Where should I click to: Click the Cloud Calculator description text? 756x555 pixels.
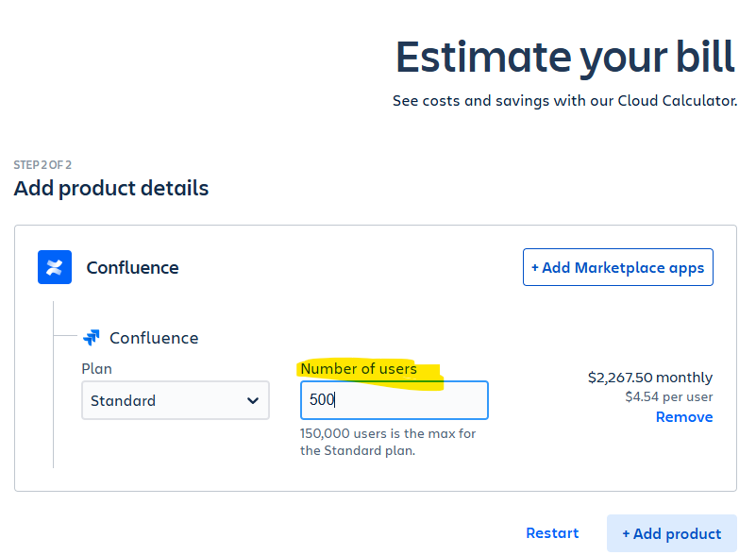click(x=564, y=101)
